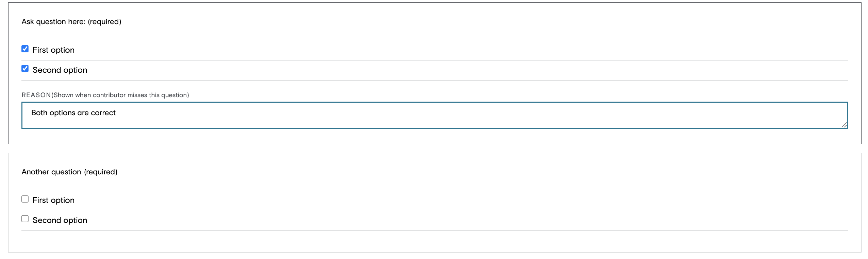Click the 'Another question (required)' heading
868x259 pixels.
(x=69, y=172)
